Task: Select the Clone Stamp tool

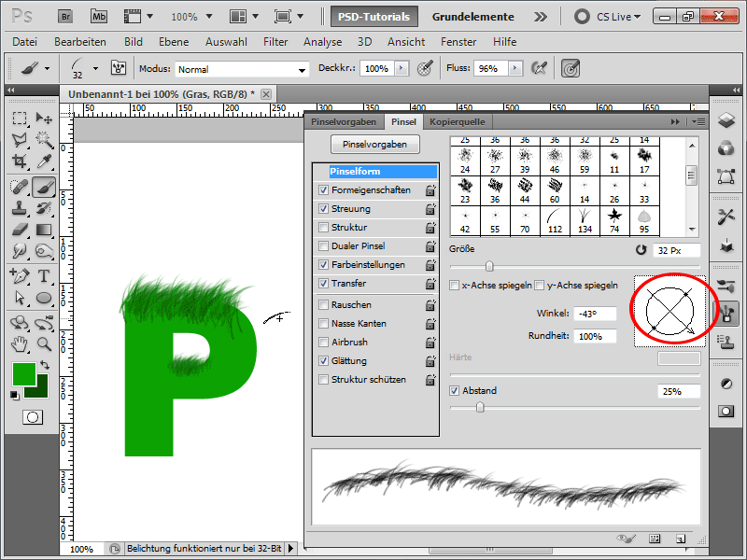Action: click(x=20, y=208)
